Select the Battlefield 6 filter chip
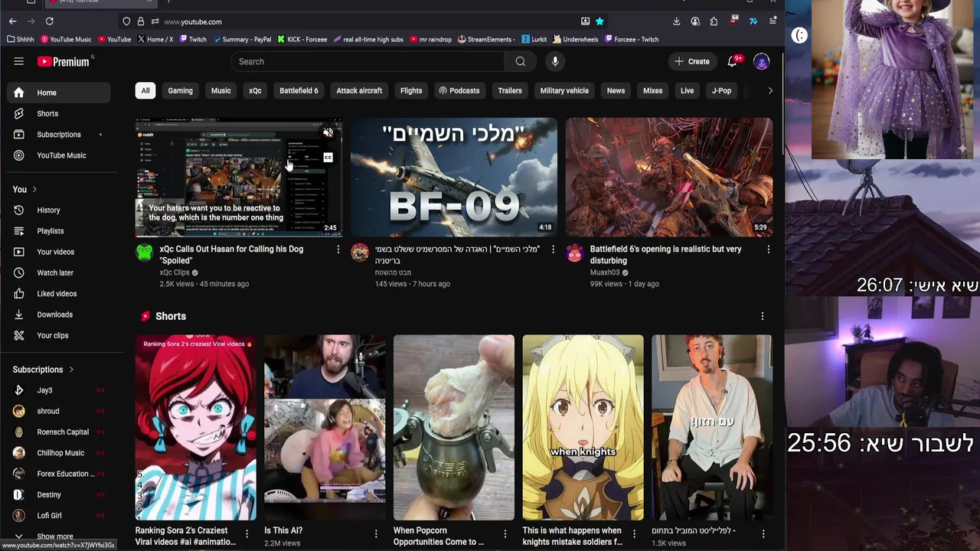This screenshot has width=980, height=551. [x=299, y=90]
